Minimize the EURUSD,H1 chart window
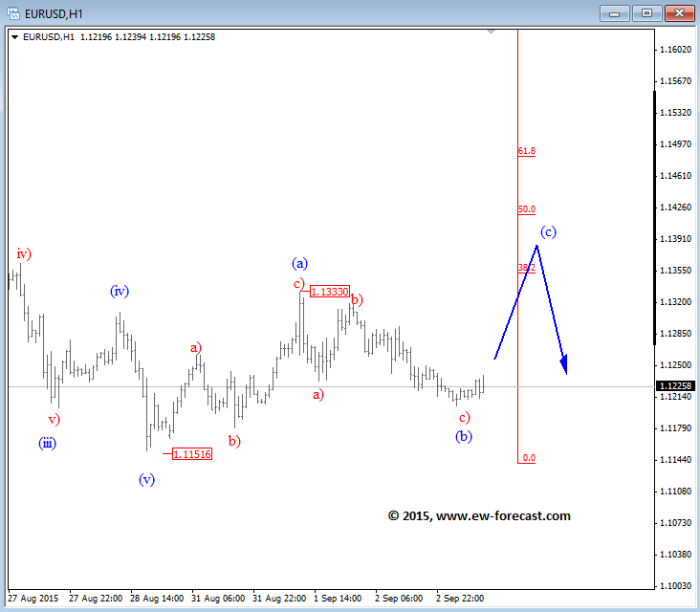 (x=614, y=12)
